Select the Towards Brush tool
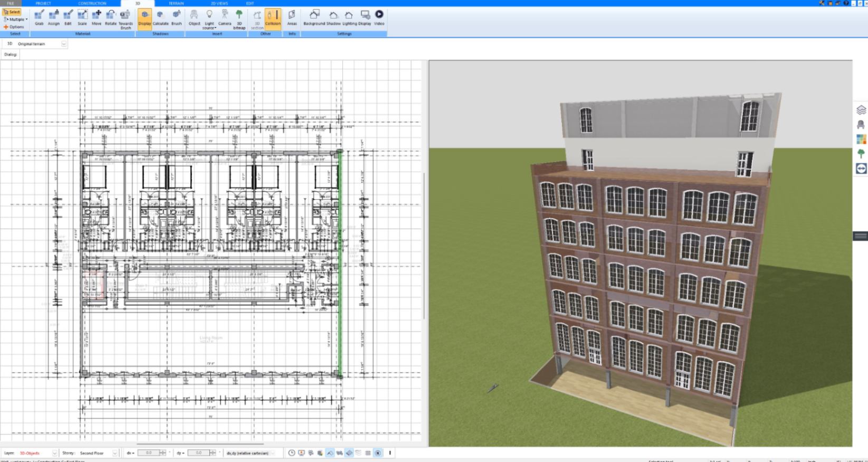This screenshot has height=462, width=868. point(126,19)
